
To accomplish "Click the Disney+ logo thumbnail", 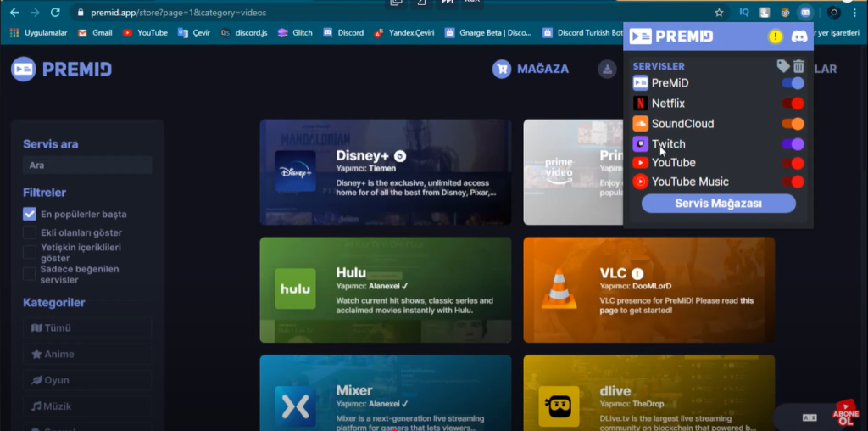I will (296, 171).
